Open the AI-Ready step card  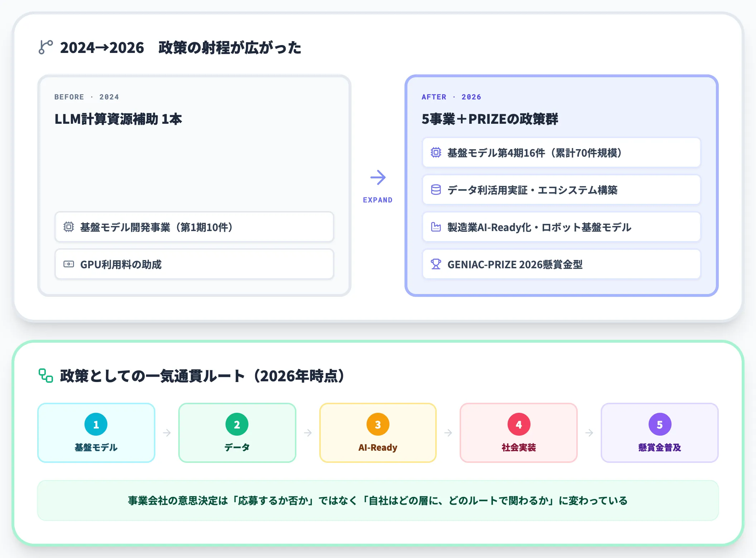[378, 433]
